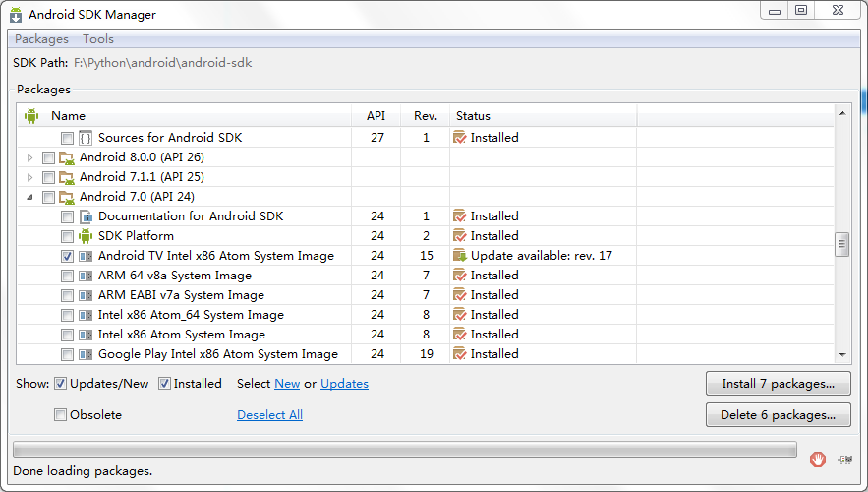This screenshot has height=492, width=868.
Task: Expand the Android 8.0.0 (API 26) node
Action: tap(29, 157)
